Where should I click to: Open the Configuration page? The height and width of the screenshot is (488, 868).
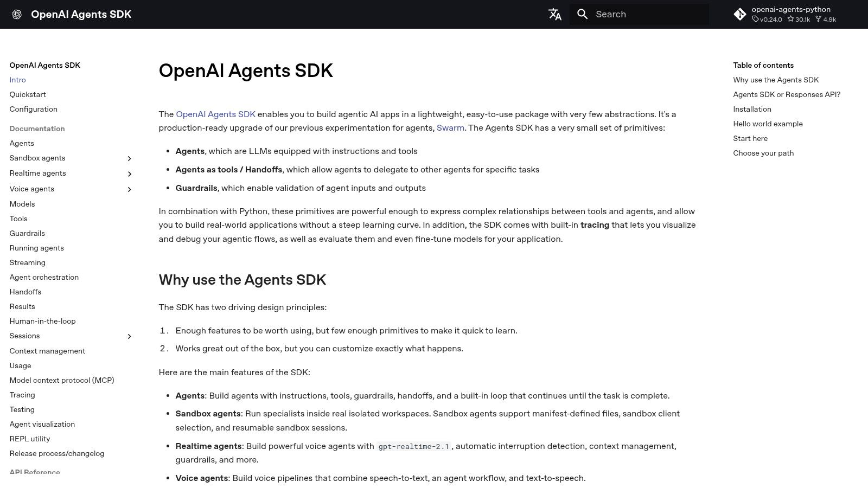pos(34,109)
